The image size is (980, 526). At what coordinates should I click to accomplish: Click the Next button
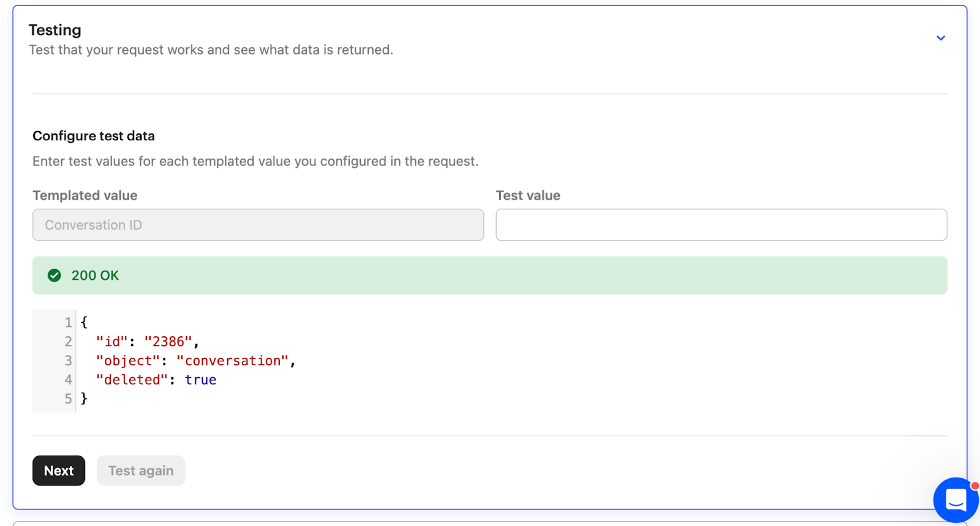pyautogui.click(x=59, y=470)
